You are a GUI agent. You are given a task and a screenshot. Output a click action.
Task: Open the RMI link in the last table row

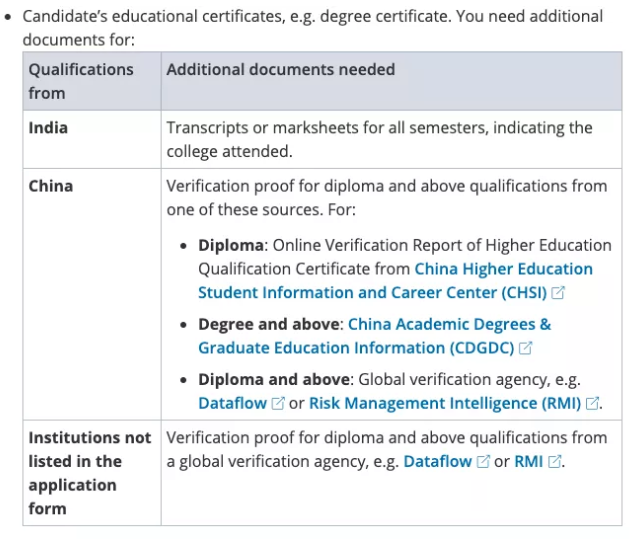[x=528, y=462]
